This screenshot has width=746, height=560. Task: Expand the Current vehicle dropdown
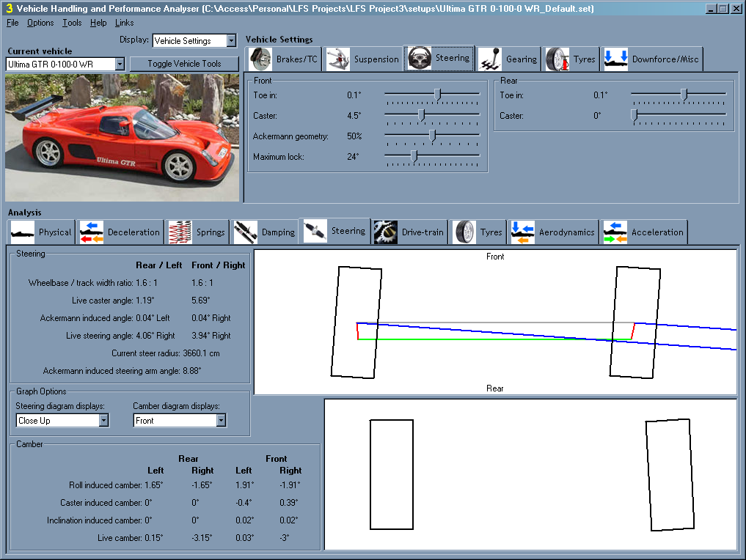pos(120,65)
